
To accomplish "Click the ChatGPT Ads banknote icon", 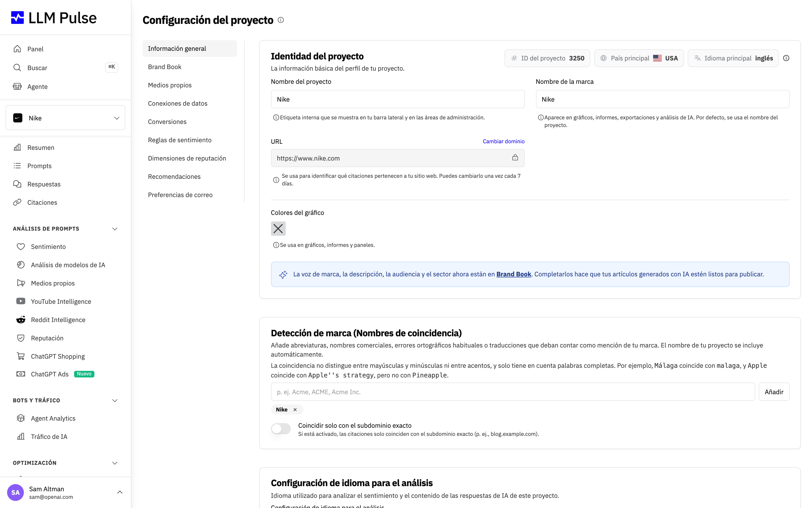I will click(x=21, y=374).
